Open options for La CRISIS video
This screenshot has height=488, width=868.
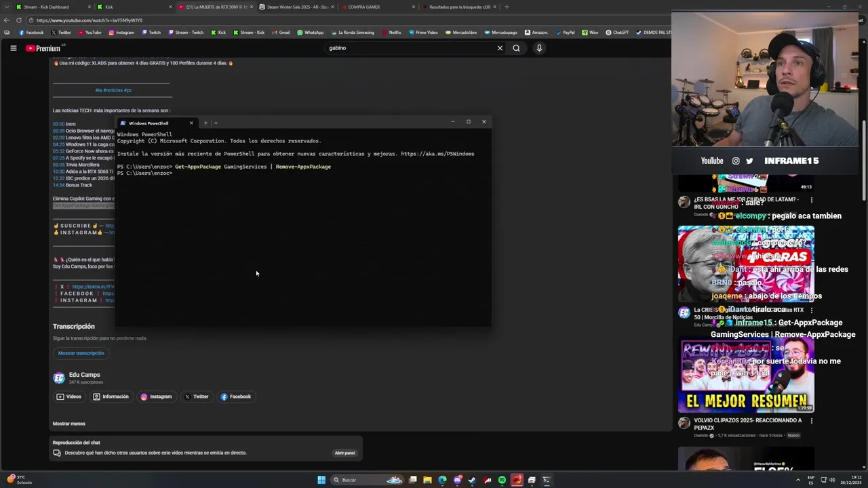811,310
